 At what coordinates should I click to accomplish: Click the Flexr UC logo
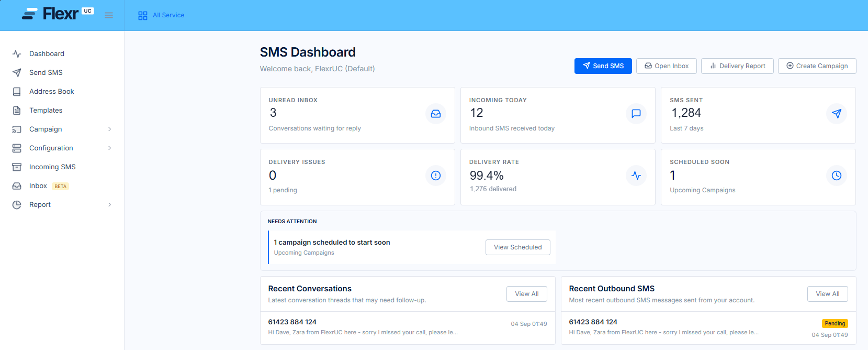58,14
